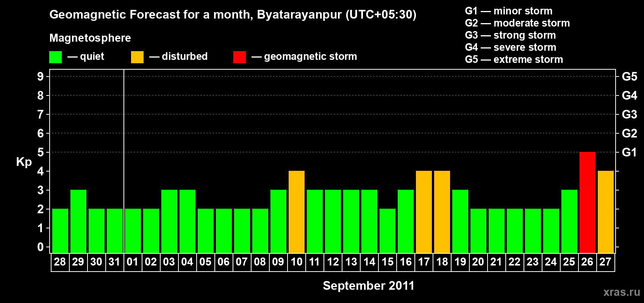Click the G5 label on right axis
Viewport: 644px width, 303px height.
(629, 77)
